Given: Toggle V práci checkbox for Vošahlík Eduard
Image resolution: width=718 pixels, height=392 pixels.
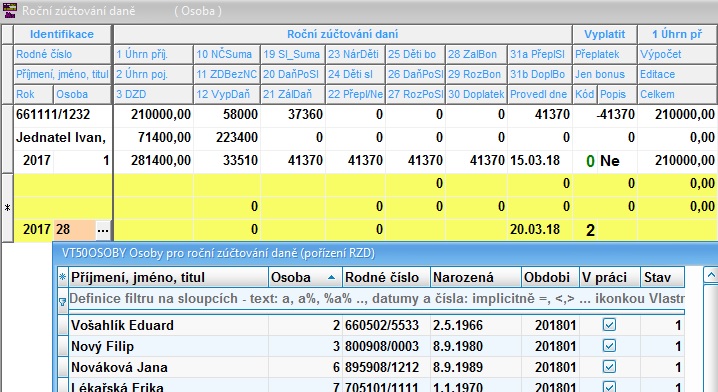Looking at the screenshot, I should coord(609,325).
